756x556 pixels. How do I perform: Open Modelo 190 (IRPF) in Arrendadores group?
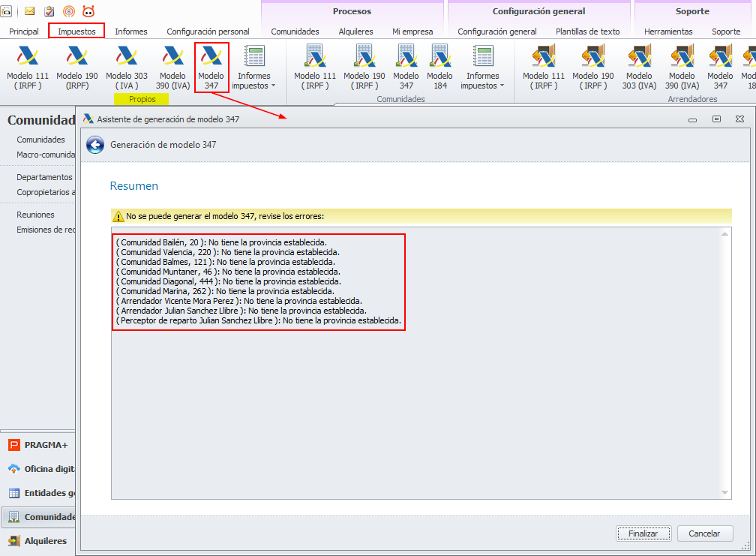[593, 67]
